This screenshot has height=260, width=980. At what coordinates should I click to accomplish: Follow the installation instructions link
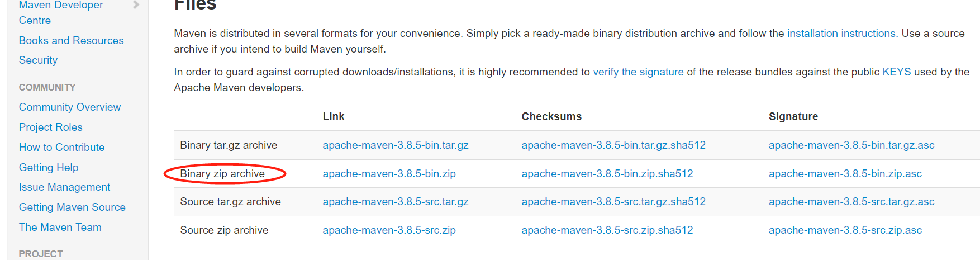click(x=842, y=33)
